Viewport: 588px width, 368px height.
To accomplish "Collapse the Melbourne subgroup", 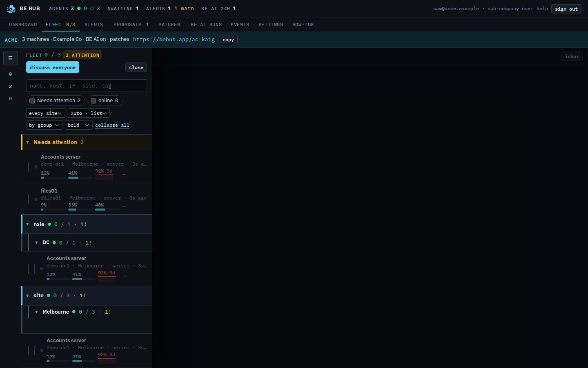I will tap(36, 312).
